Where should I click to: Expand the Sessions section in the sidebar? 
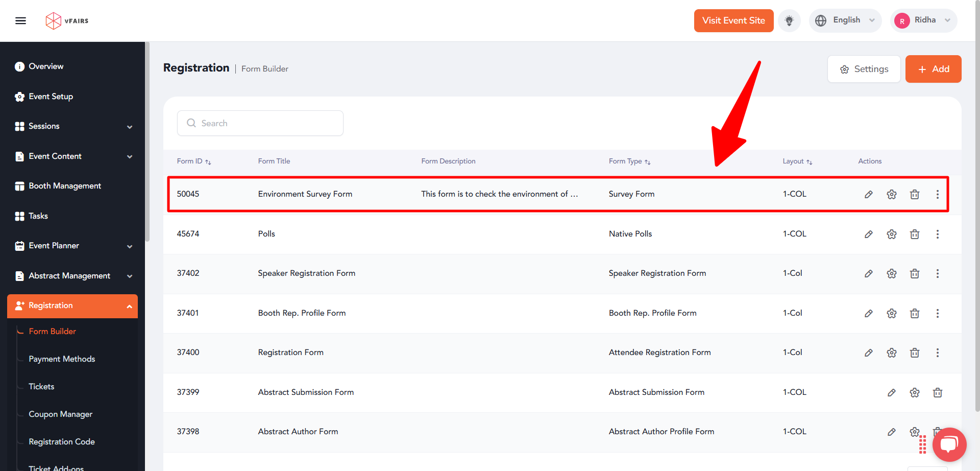(130, 126)
